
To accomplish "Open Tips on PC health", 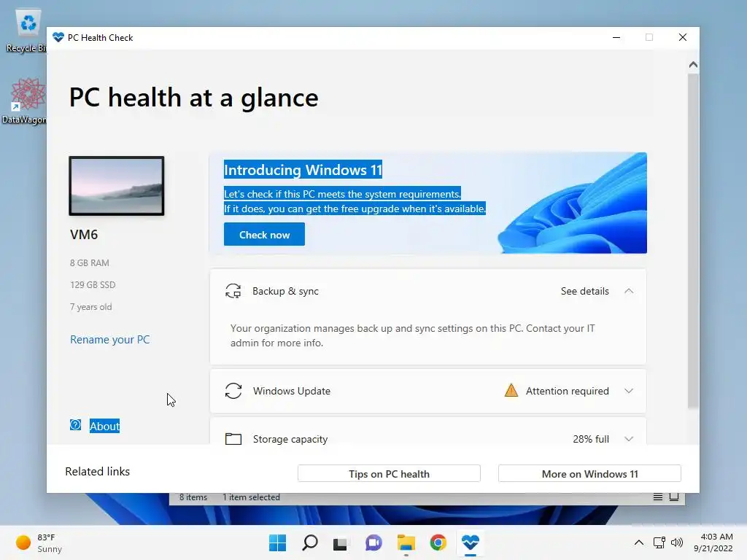I will [x=390, y=474].
